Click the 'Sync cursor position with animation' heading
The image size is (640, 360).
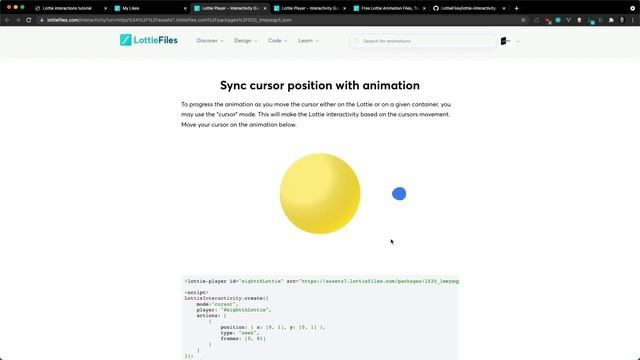[x=320, y=85]
